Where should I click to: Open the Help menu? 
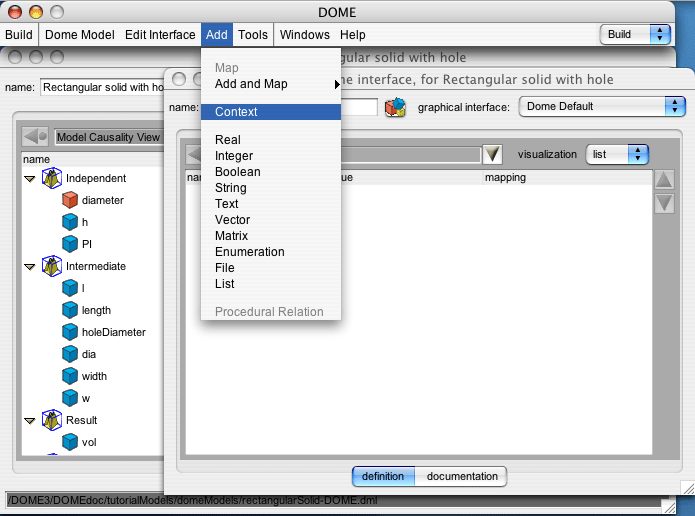[x=352, y=35]
